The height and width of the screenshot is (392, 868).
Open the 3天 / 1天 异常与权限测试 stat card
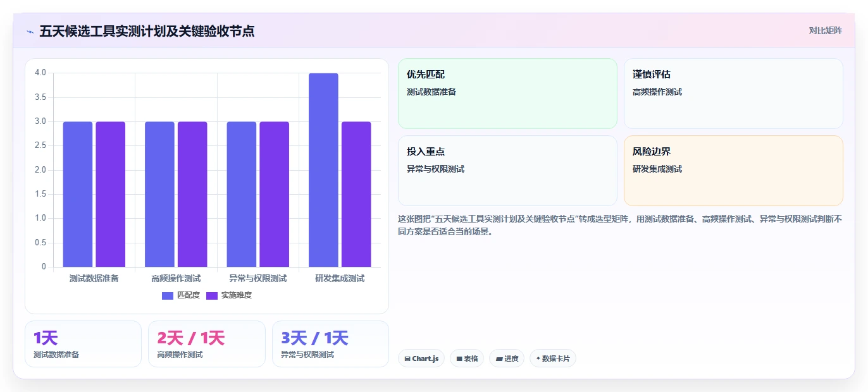coord(330,344)
